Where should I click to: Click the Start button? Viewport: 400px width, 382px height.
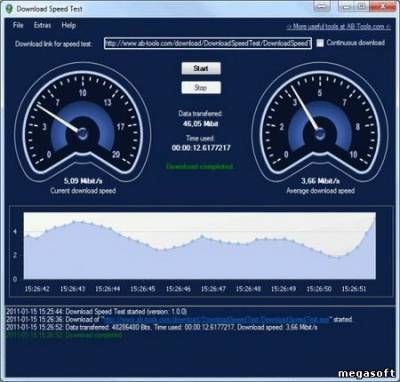pos(201,68)
